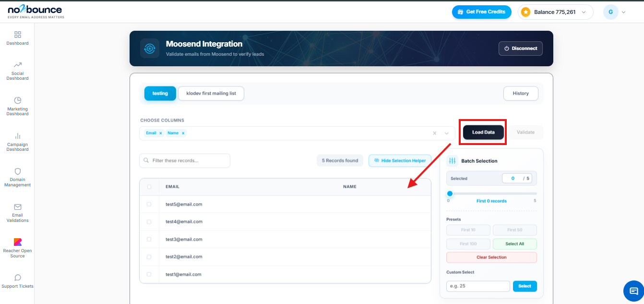This screenshot has height=304, width=644.
Task: Remove the Name column tag
Action: 183,133
